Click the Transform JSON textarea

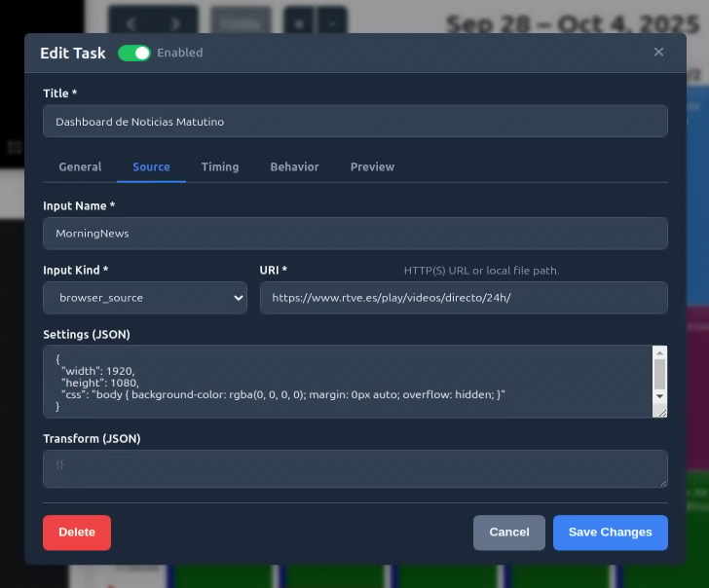coord(355,468)
